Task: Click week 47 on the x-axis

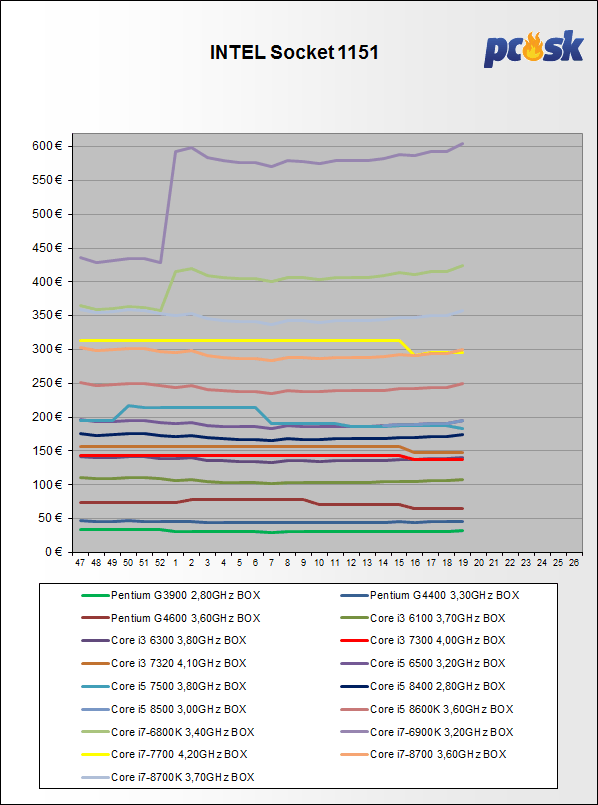Action: pos(80,563)
